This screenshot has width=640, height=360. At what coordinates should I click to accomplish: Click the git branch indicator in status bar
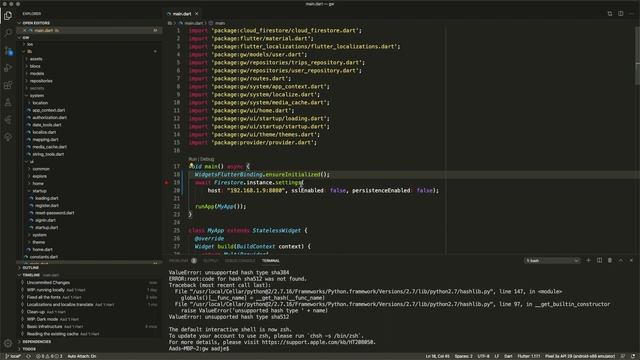pos(13,356)
